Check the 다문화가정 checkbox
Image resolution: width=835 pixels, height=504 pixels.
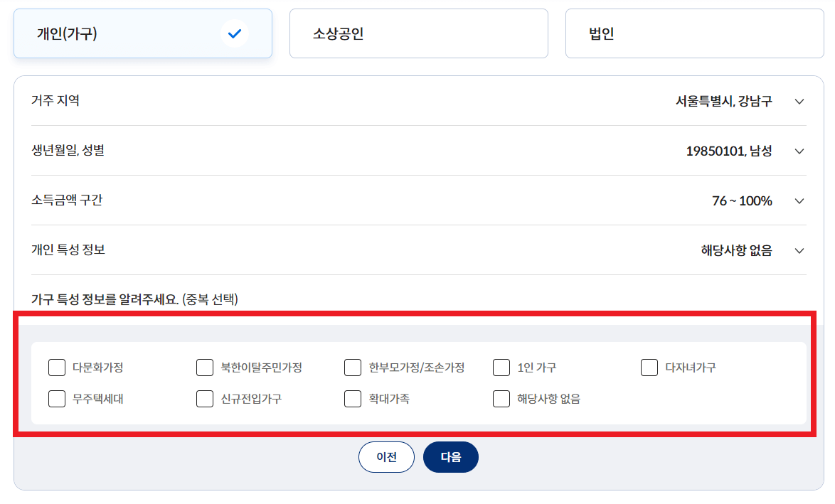coord(57,368)
